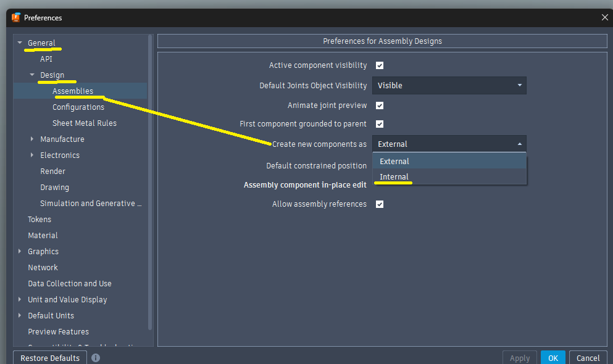Viewport: 613px width, 364px height.
Task: Select the API preferences item
Action: 46,59
